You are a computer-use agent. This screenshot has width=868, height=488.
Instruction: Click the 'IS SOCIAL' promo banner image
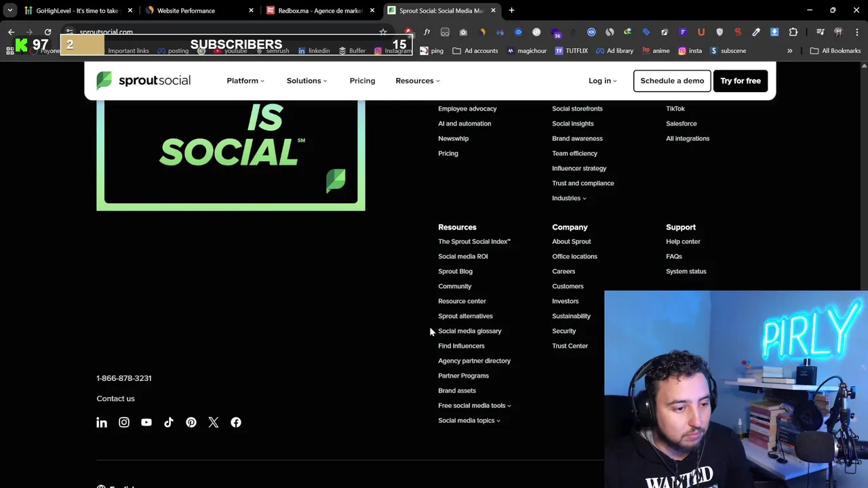[x=231, y=155]
